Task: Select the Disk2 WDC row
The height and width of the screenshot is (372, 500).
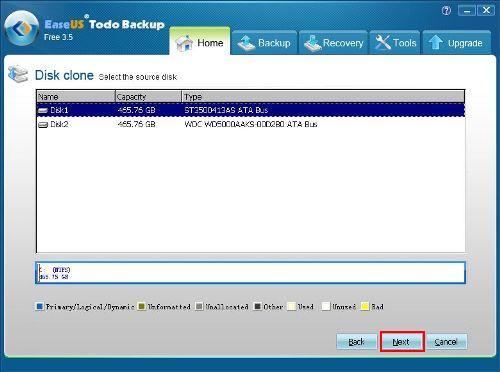Action: coord(251,124)
